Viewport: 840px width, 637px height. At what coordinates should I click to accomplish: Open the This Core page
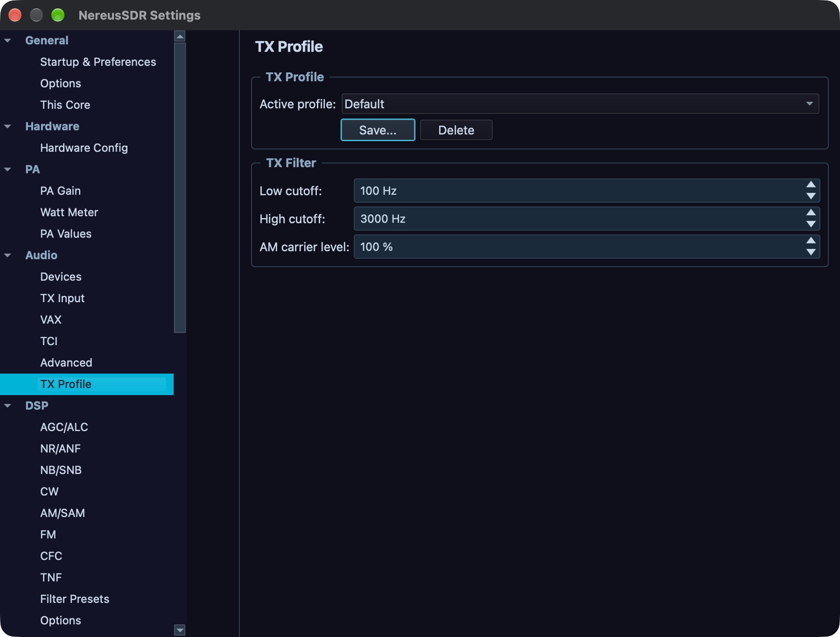click(x=65, y=105)
